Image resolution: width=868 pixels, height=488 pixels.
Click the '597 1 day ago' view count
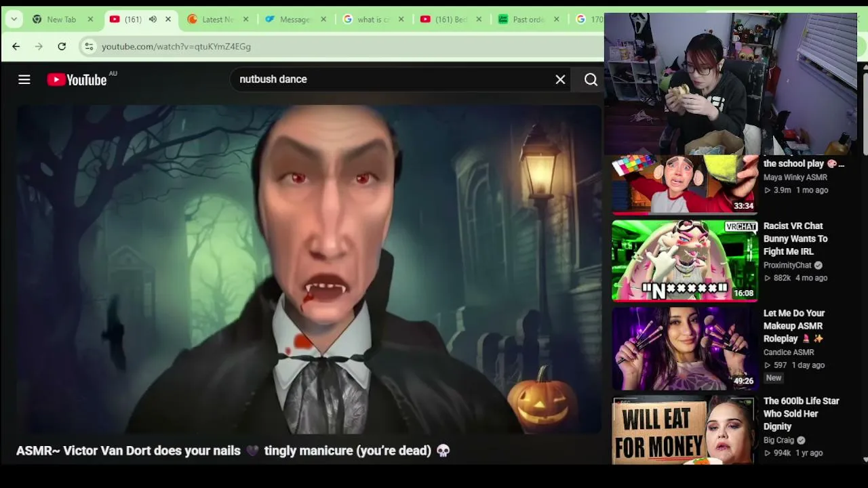[794, 365]
